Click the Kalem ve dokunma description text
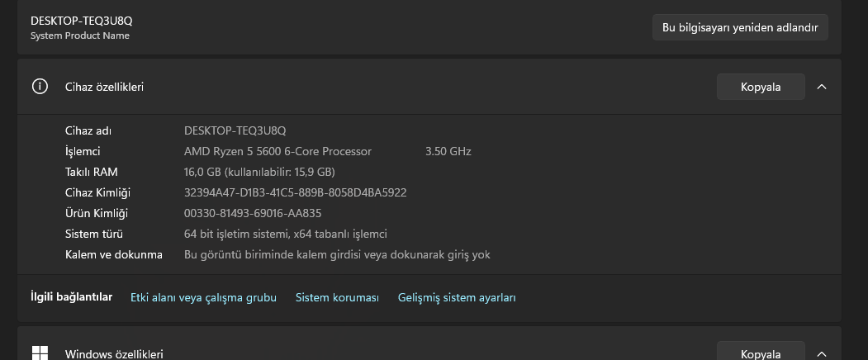Viewport: 868px width, 360px height. click(x=337, y=254)
